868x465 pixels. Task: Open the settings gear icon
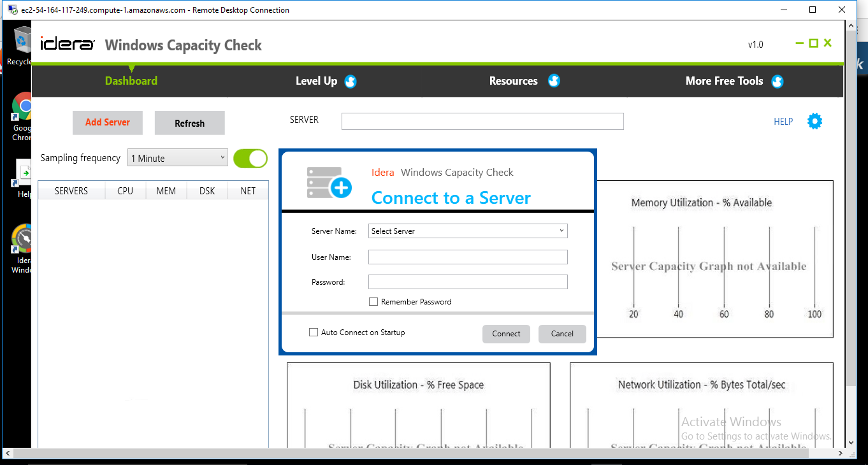click(x=814, y=121)
